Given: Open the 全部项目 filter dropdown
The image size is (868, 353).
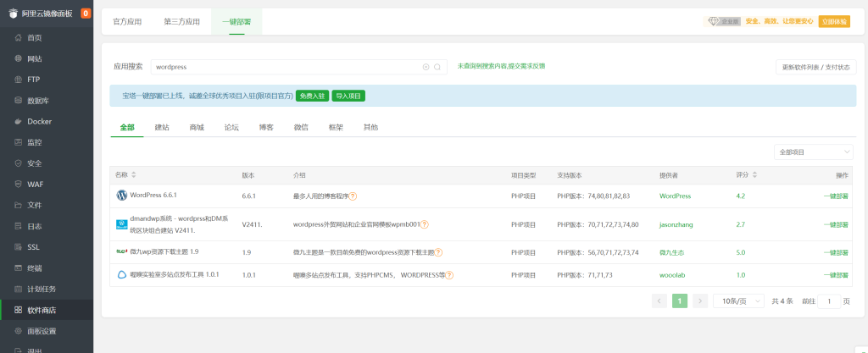Looking at the screenshot, I should (x=813, y=152).
